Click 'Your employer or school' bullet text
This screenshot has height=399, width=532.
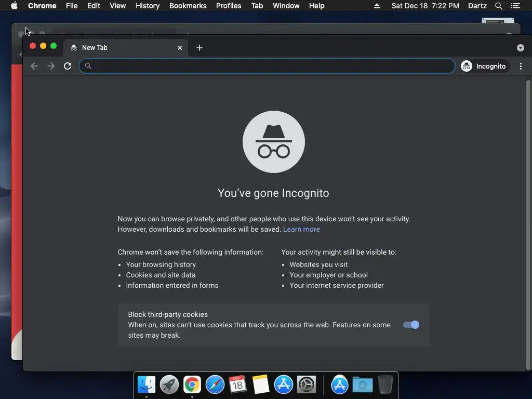click(329, 275)
